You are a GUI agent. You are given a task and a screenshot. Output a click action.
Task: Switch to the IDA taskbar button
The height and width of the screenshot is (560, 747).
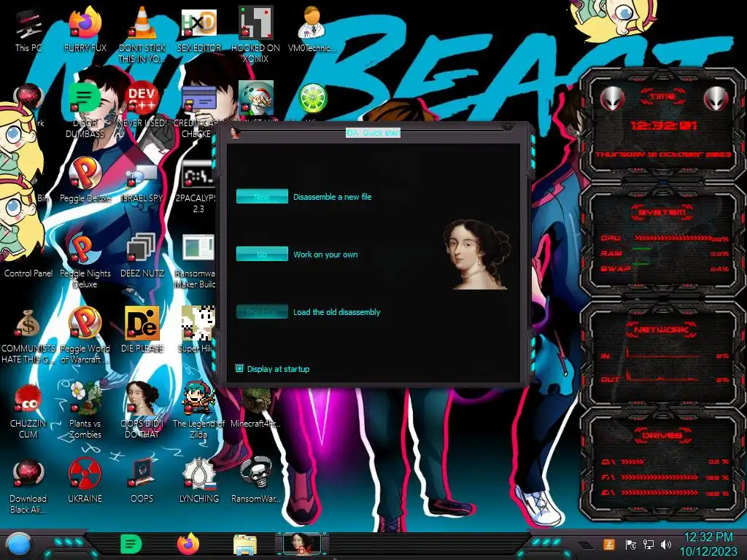point(301,545)
